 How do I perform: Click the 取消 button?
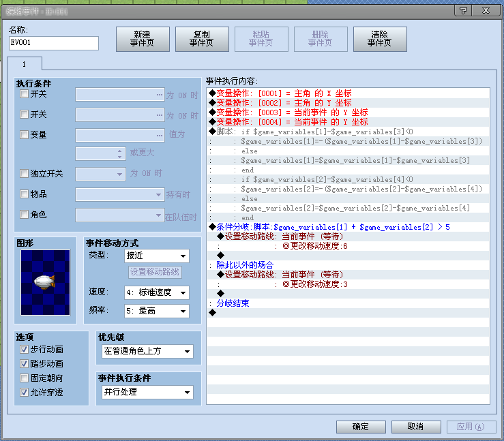coord(416,427)
